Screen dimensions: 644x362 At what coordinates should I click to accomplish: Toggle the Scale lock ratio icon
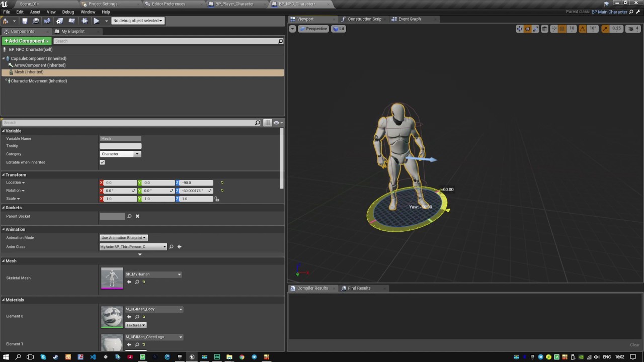[x=217, y=199]
